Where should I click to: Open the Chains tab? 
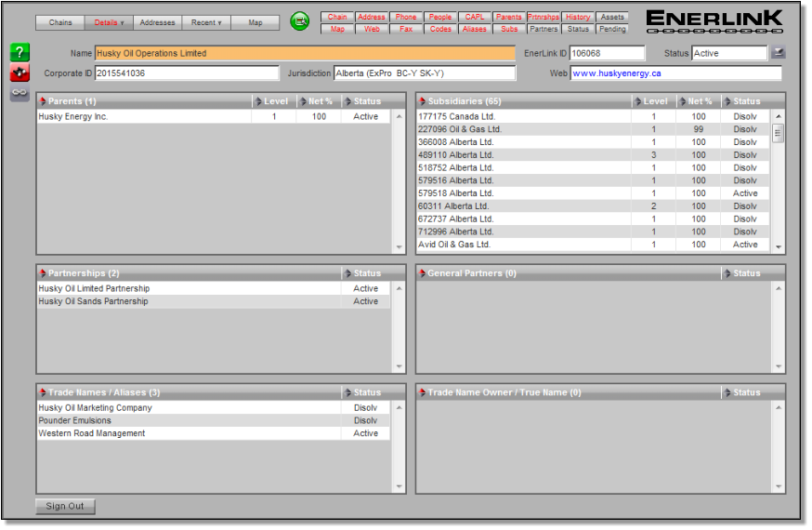(x=60, y=22)
